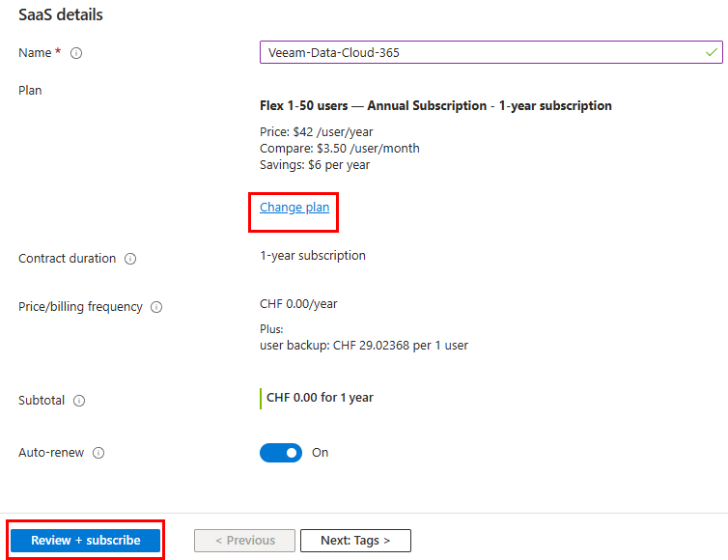Select the Flex 1-50 users plan title
The image size is (728, 560).
[435, 106]
